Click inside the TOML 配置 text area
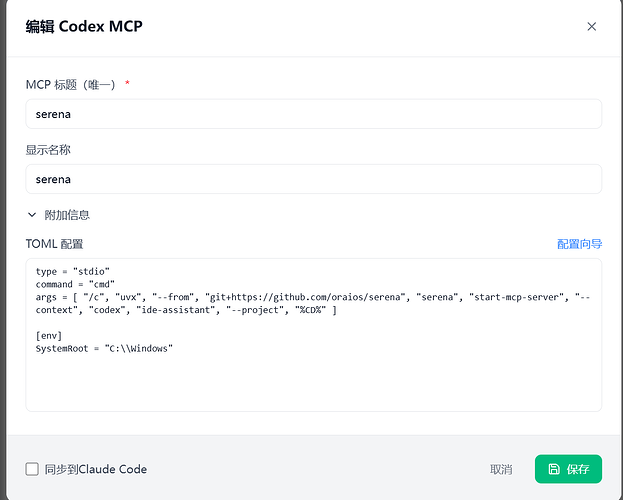This screenshot has width=623, height=500. point(313,335)
